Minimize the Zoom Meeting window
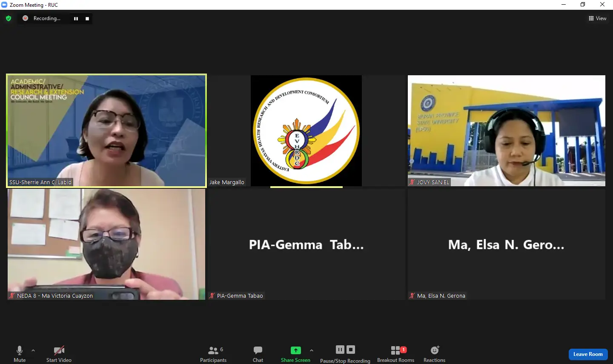This screenshot has height=364, width=613. pyautogui.click(x=564, y=5)
